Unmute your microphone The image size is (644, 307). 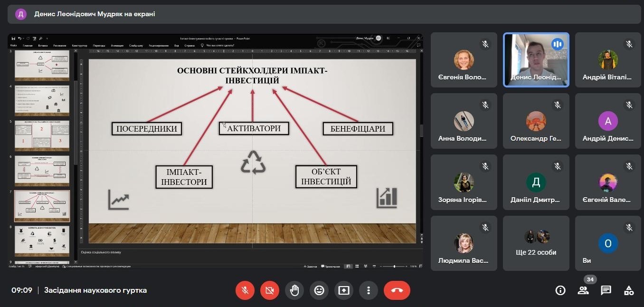(x=245, y=290)
